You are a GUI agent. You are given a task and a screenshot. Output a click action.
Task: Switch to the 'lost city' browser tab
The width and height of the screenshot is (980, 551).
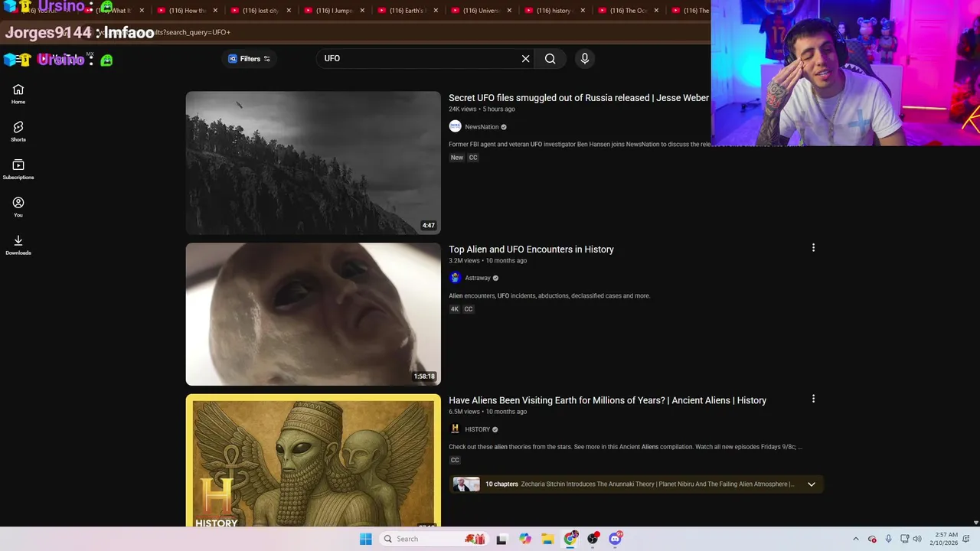pyautogui.click(x=260, y=11)
